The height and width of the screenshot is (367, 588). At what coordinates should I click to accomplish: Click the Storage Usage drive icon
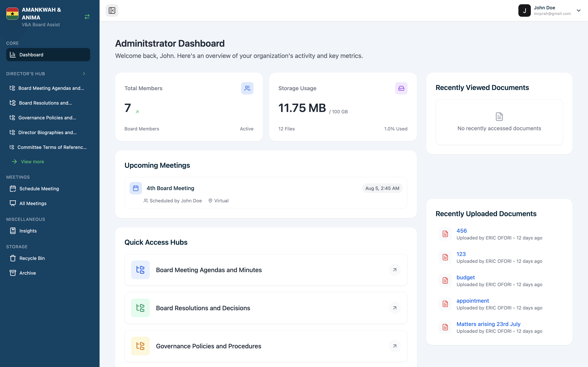click(x=401, y=88)
